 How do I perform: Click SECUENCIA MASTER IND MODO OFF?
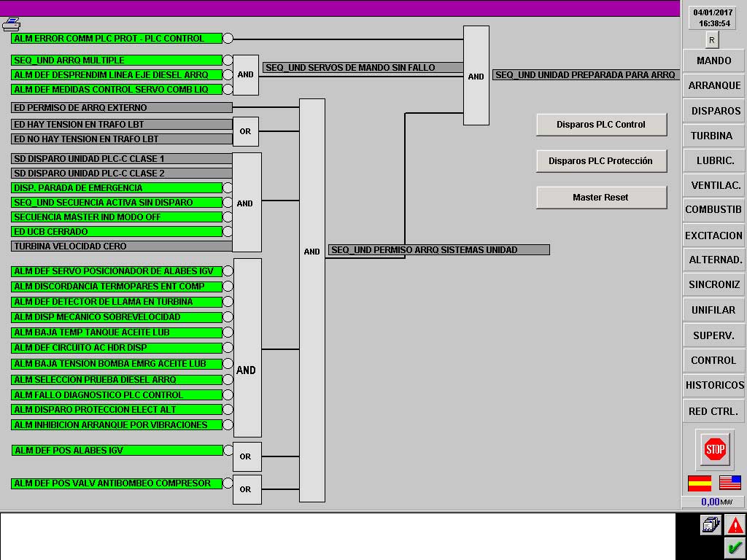(117, 217)
